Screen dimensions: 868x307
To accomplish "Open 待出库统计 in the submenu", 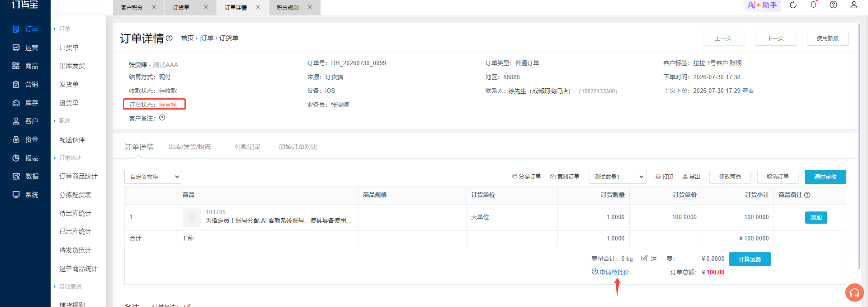I will point(75,213).
